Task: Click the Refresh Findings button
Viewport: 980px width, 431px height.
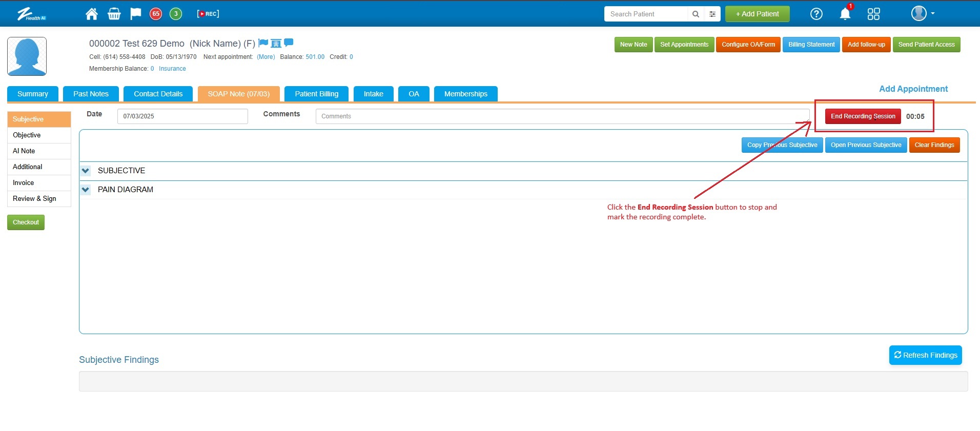Action: (925, 355)
